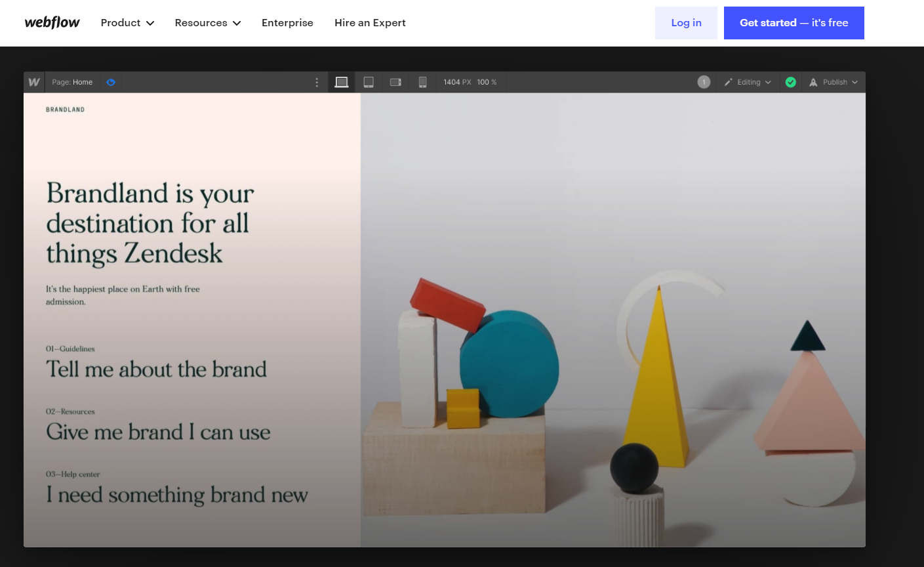Screen dimensions: 924x567
Task: Open the Product dropdown menu
Action: pos(127,23)
